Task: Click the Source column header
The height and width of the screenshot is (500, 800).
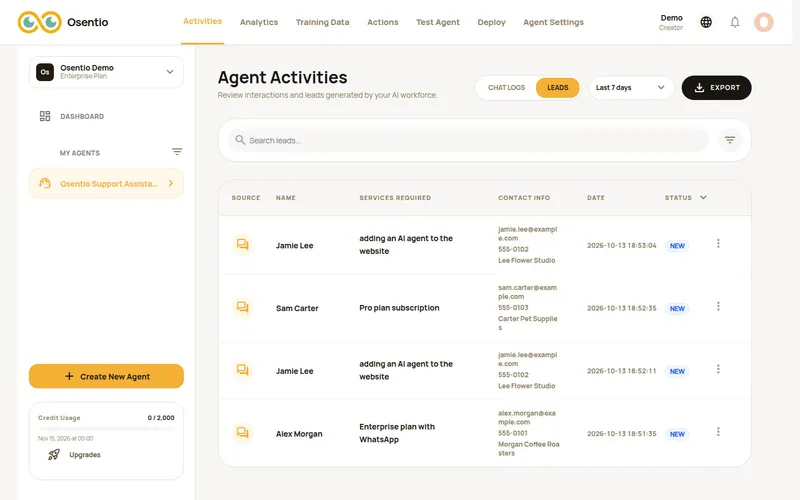Action: pos(246,197)
